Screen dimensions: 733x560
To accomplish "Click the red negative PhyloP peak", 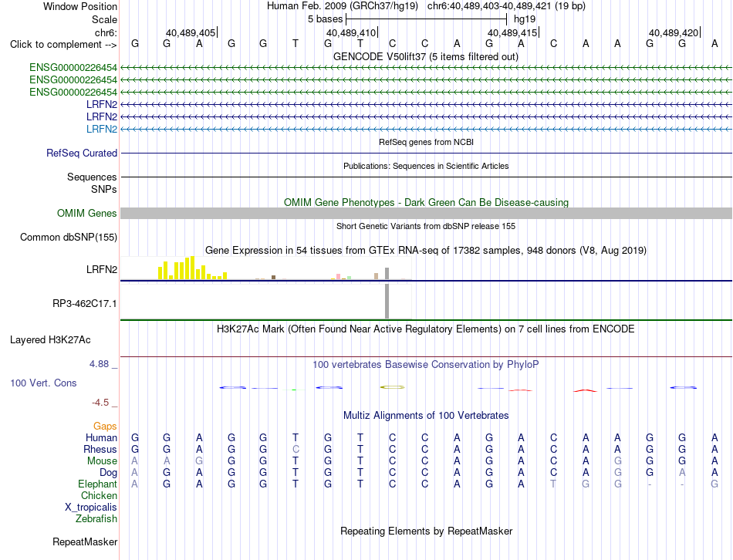I will tap(586, 390).
